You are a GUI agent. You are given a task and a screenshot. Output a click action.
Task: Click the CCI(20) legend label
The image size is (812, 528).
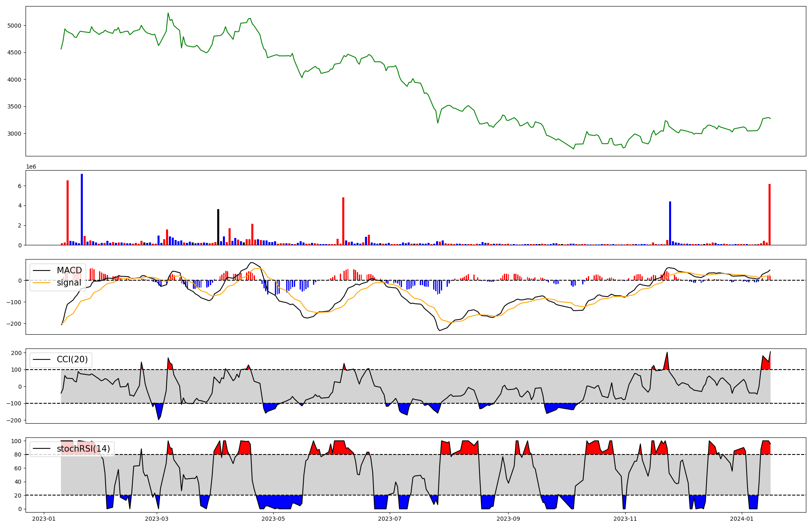coord(72,359)
